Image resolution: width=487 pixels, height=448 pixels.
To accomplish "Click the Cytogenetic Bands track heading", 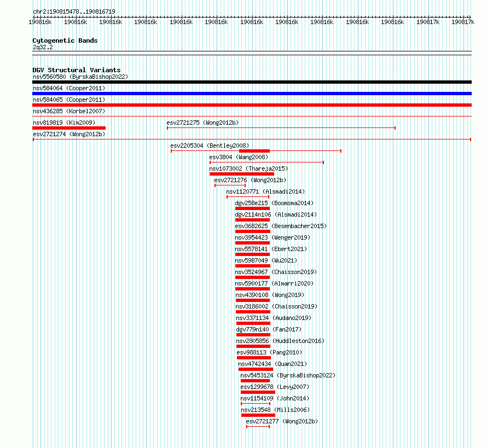I will (65, 40).
